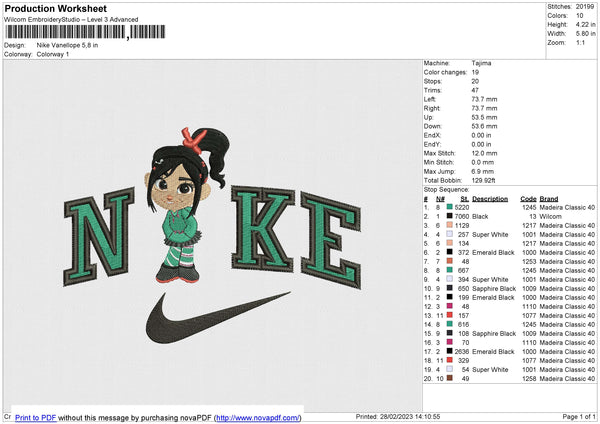Image resolution: width=600 pixels, height=424 pixels.
Task: Click 'Super White' in stop row 4
Action: (490, 234)
